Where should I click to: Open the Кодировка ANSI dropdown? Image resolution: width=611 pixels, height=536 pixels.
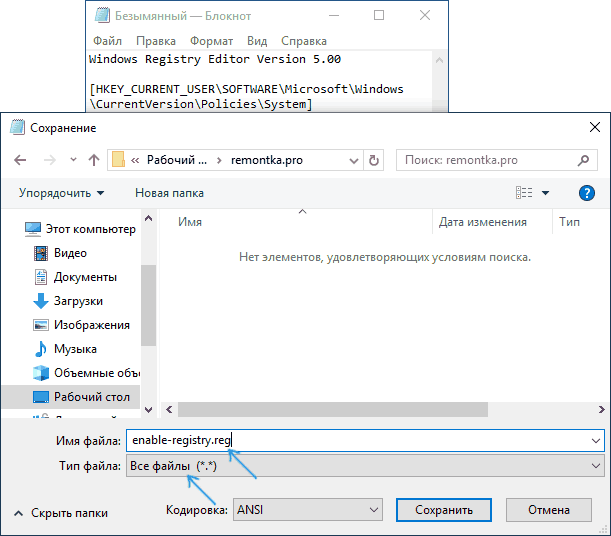coord(307,510)
